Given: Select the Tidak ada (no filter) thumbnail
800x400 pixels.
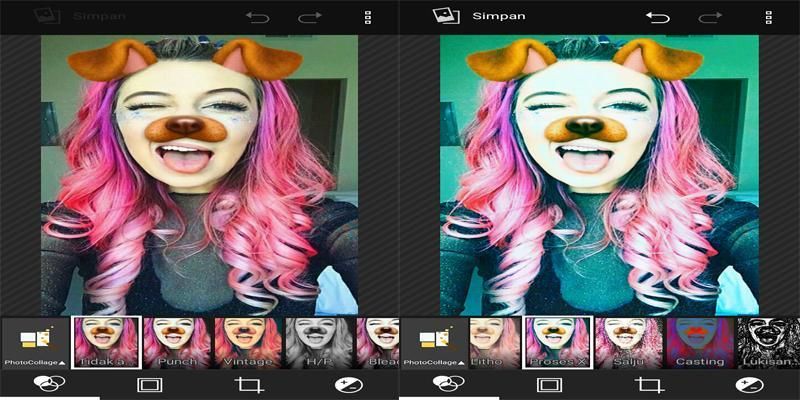Looking at the screenshot, I should 105,343.
